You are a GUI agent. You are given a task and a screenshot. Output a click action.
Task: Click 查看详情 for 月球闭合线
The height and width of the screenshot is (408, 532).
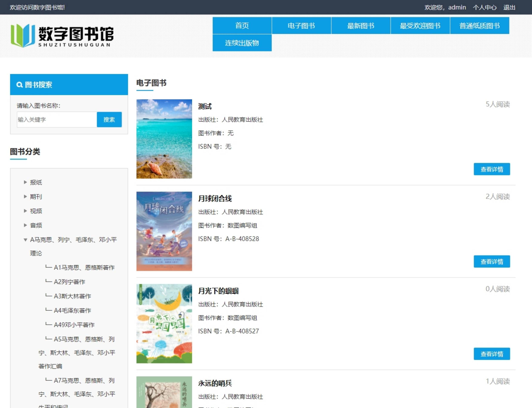pos(492,261)
